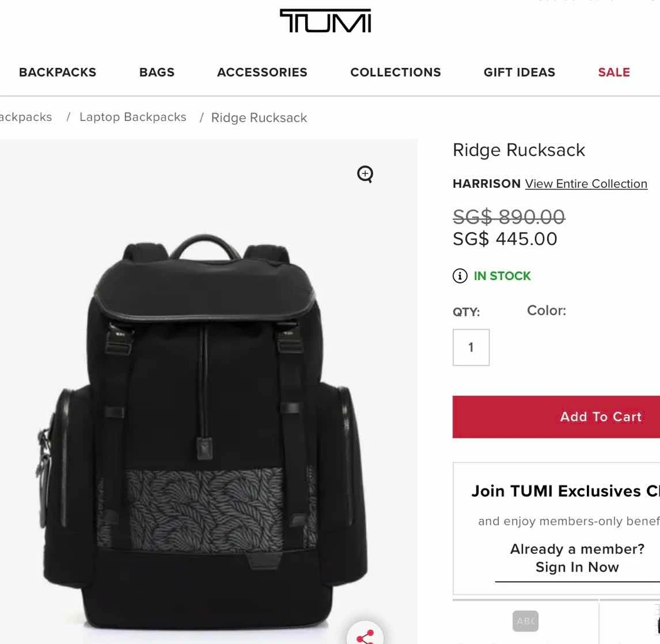Click Sign In Now link
Image resolution: width=660 pixels, height=644 pixels.
tap(577, 567)
